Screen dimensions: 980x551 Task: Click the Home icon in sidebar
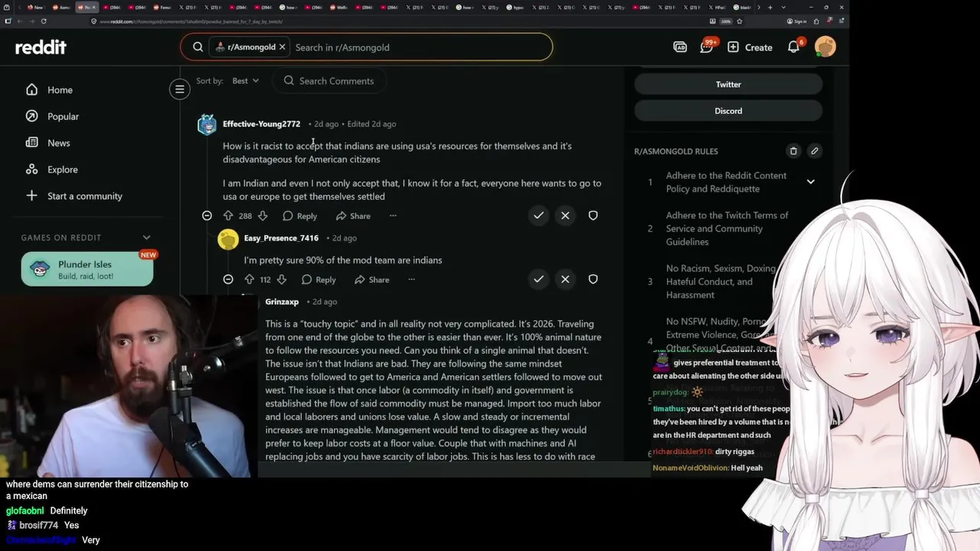click(31, 90)
